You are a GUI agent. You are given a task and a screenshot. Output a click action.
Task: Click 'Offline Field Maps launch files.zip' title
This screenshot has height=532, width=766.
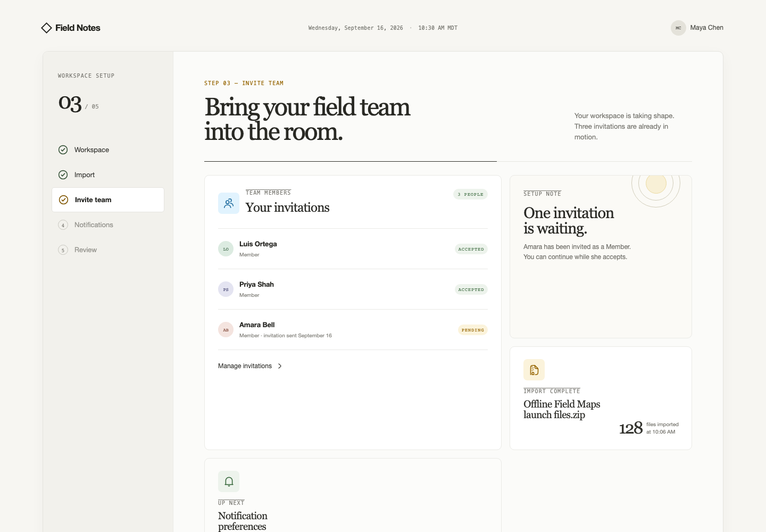point(562,410)
